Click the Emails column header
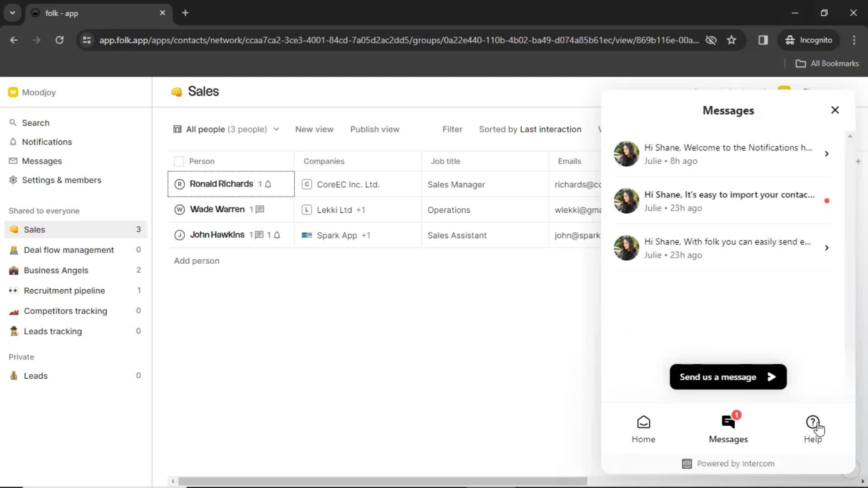Image resolution: width=868 pixels, height=488 pixels. point(569,161)
